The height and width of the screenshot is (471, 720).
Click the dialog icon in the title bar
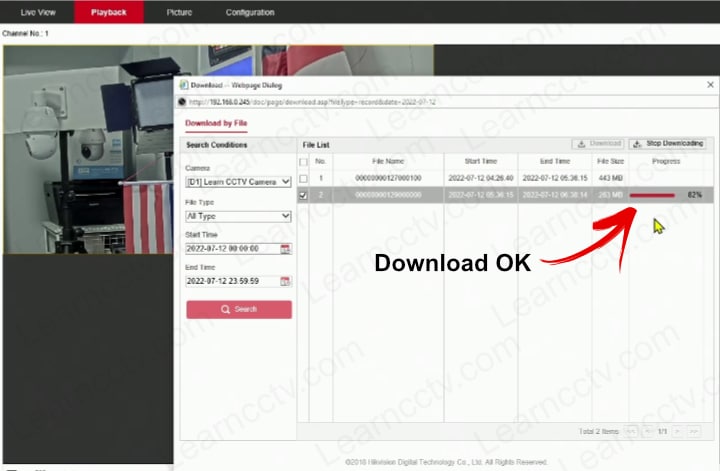[184, 86]
